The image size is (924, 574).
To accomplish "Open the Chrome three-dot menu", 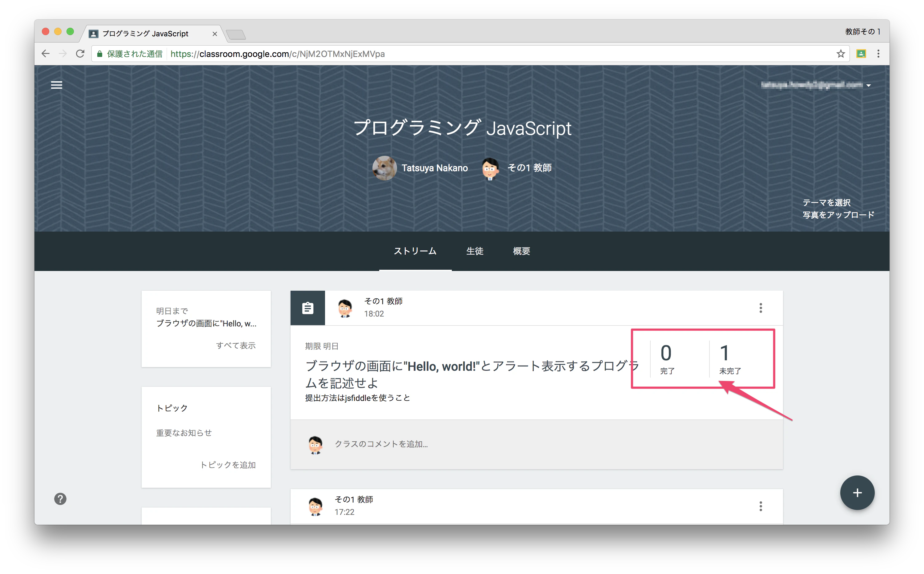I will coord(878,54).
